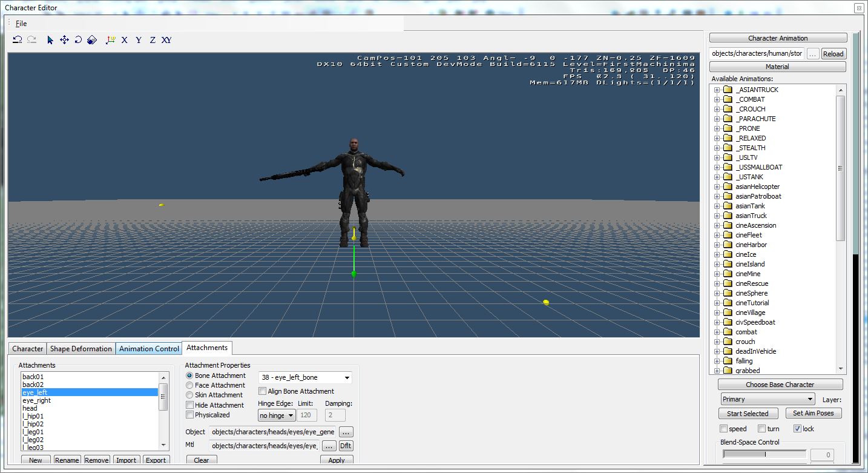The image size is (868, 473).
Task: Select the arrow selection tool
Action: [50, 39]
